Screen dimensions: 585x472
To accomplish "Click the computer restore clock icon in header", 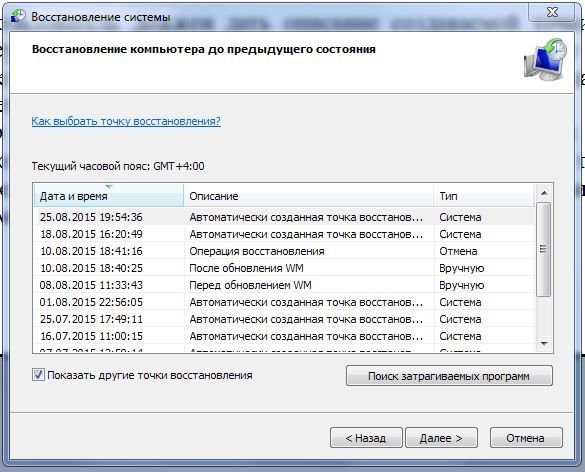I will (545, 59).
